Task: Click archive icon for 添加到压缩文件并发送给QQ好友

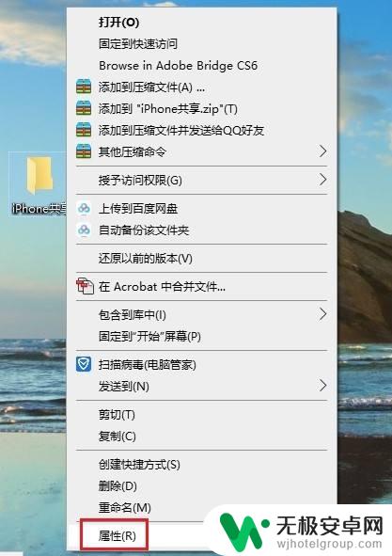Action: tap(84, 130)
